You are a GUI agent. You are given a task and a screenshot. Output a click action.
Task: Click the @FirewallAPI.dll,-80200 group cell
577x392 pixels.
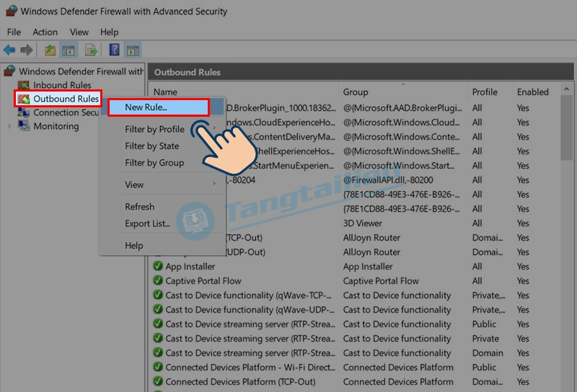(x=388, y=180)
